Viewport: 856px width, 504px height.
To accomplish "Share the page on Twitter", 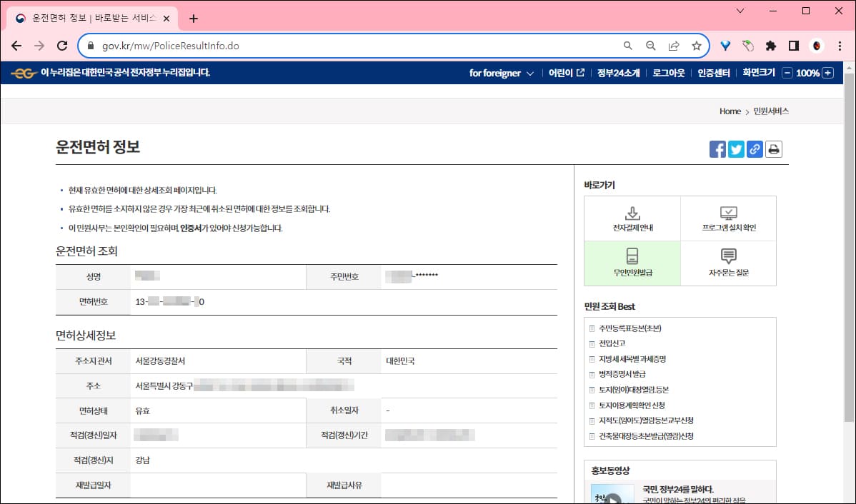I will (x=736, y=149).
